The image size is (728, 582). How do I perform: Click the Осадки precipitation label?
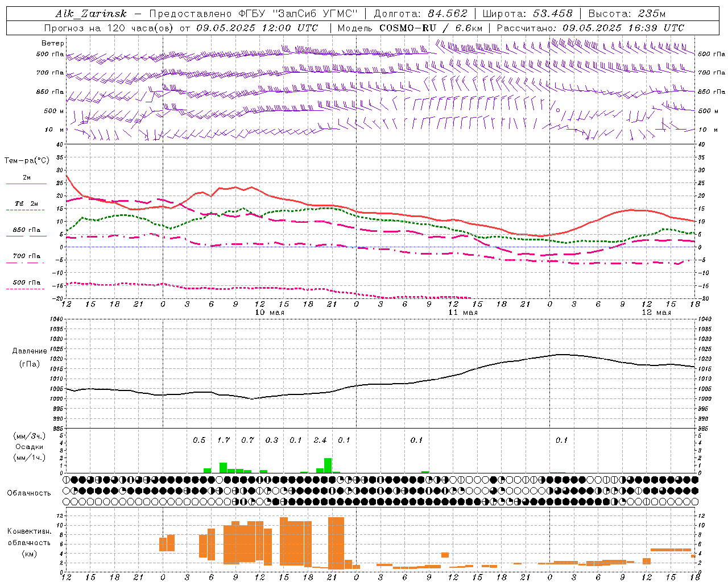30,447
